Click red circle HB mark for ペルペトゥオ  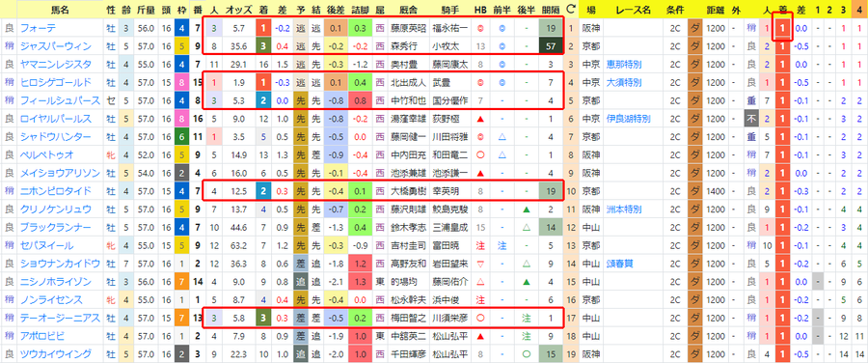click(481, 154)
